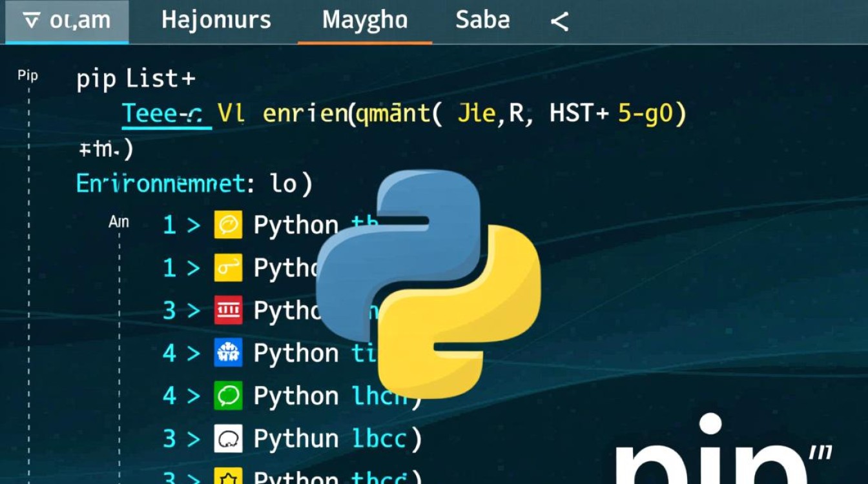
Task: Select the "Python ti" list entry text
Action: click(315, 354)
